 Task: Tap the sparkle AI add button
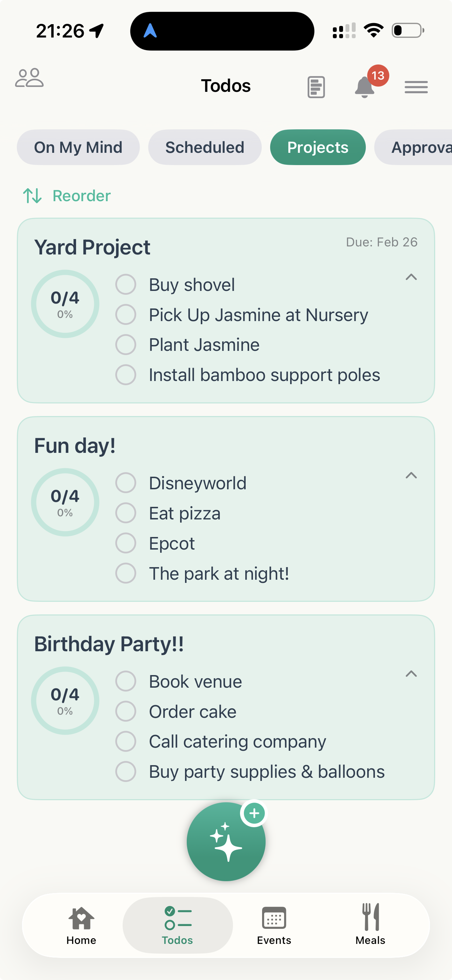point(226,841)
